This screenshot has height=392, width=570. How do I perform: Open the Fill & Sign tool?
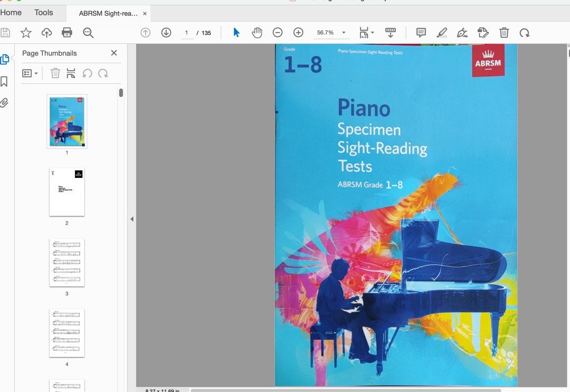[x=462, y=33]
